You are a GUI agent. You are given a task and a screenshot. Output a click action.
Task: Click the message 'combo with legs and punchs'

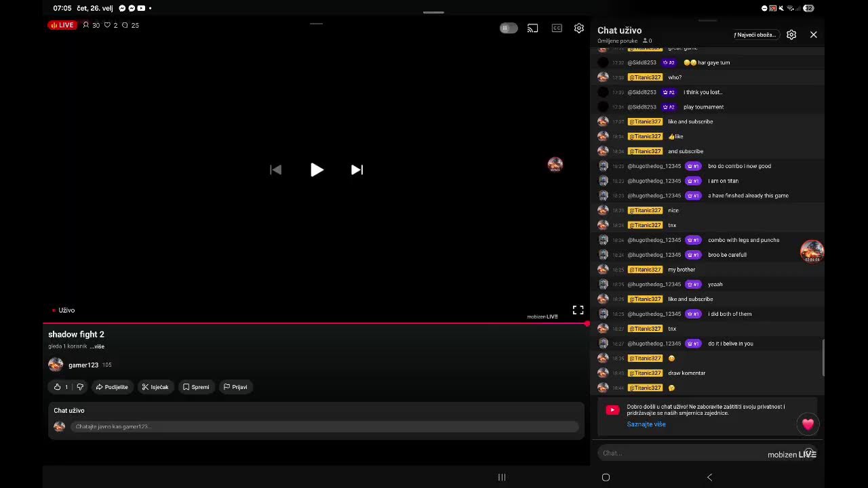[744, 240]
